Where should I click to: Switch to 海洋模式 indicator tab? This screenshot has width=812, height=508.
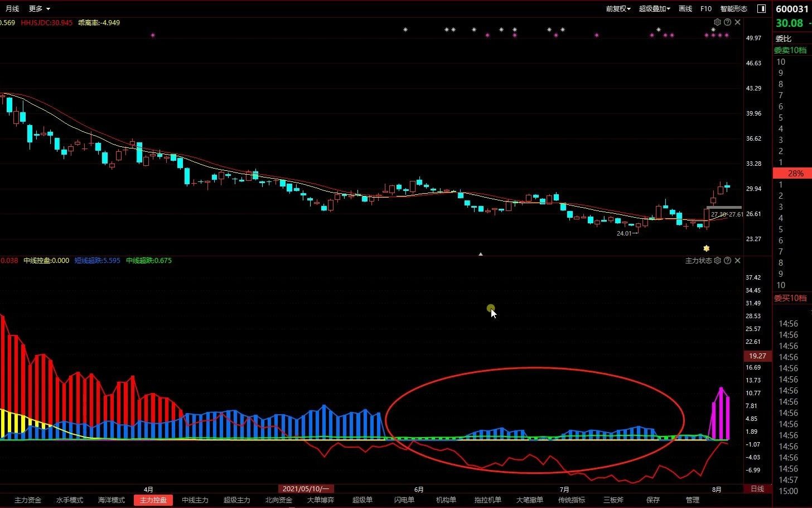click(x=112, y=500)
